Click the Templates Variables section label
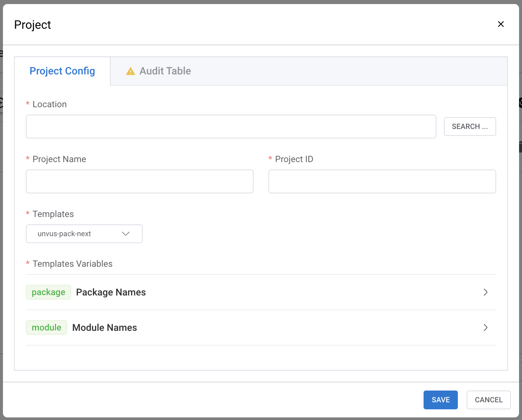 (x=72, y=264)
